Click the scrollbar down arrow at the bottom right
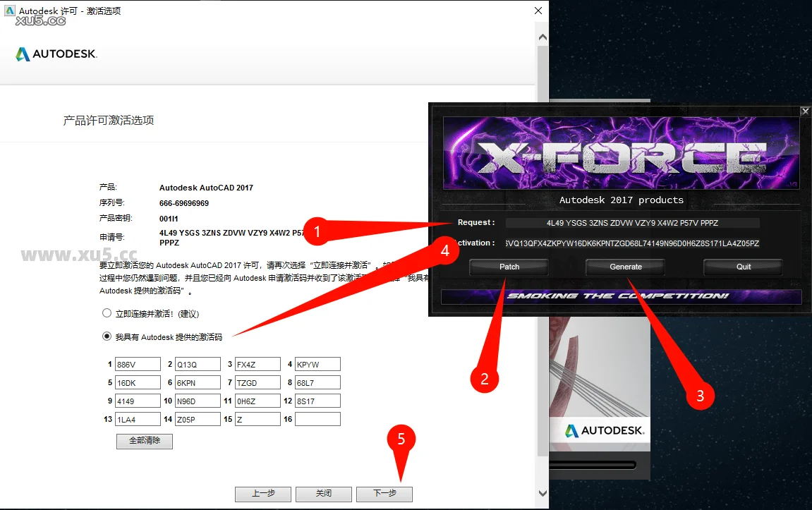Image resolution: width=812 pixels, height=510 pixels. [542, 493]
